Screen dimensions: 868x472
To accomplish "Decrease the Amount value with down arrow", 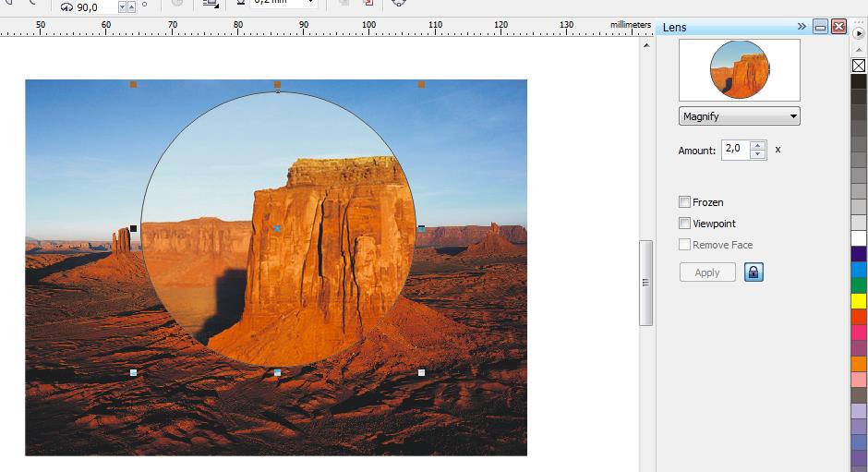I will pos(758,154).
